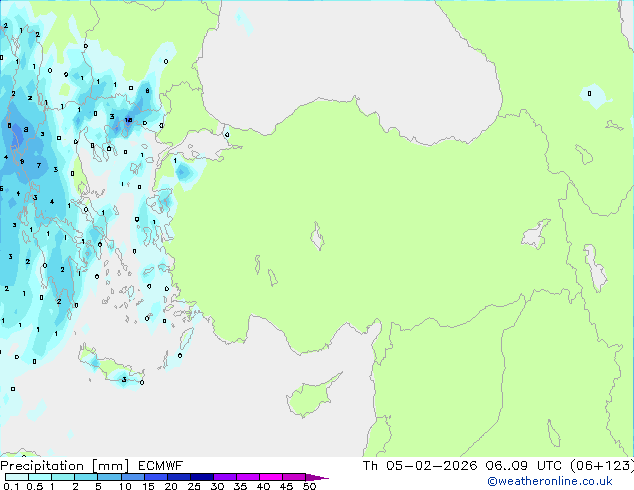This screenshot has width=634, height=490.
Task: Click the narrow salt lake in central Turkey
Action: (318, 238)
